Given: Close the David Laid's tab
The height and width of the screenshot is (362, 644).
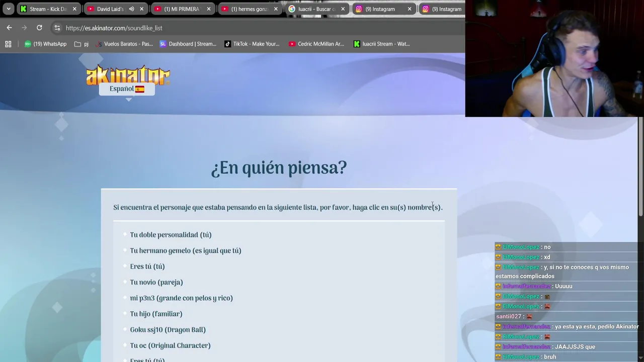Looking at the screenshot, I should (x=141, y=9).
